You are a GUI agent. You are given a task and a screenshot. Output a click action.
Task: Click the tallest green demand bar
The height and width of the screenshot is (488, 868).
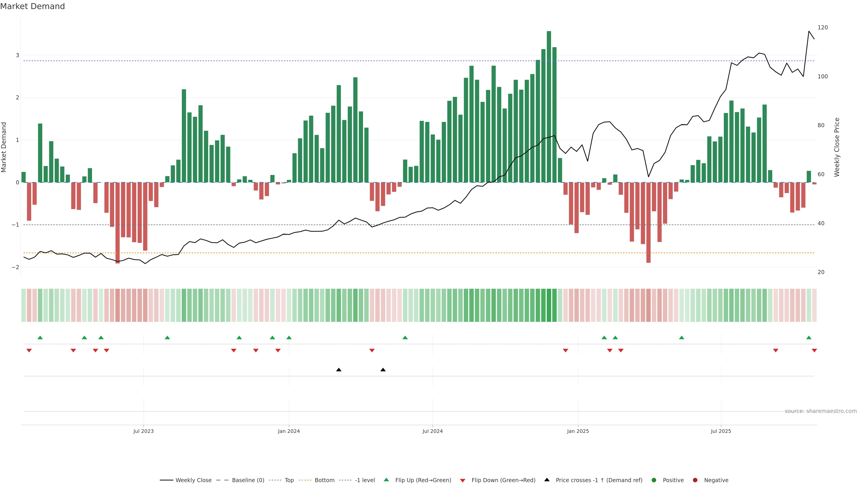[x=549, y=106]
